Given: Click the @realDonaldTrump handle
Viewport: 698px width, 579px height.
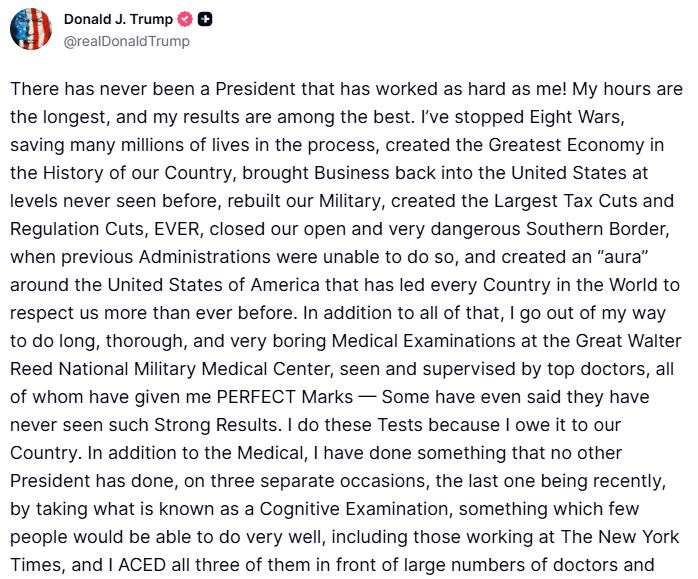Looking at the screenshot, I should point(126,42).
